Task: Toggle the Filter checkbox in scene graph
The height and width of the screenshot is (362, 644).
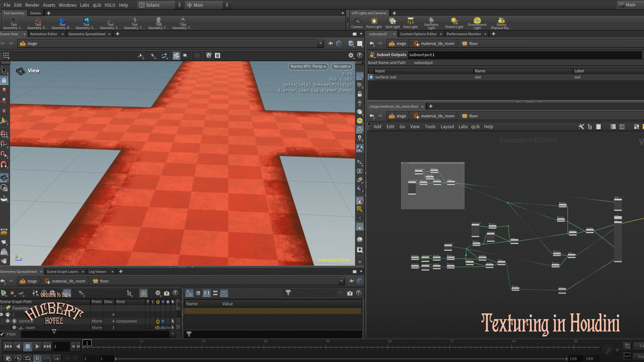Action: (x=3, y=334)
